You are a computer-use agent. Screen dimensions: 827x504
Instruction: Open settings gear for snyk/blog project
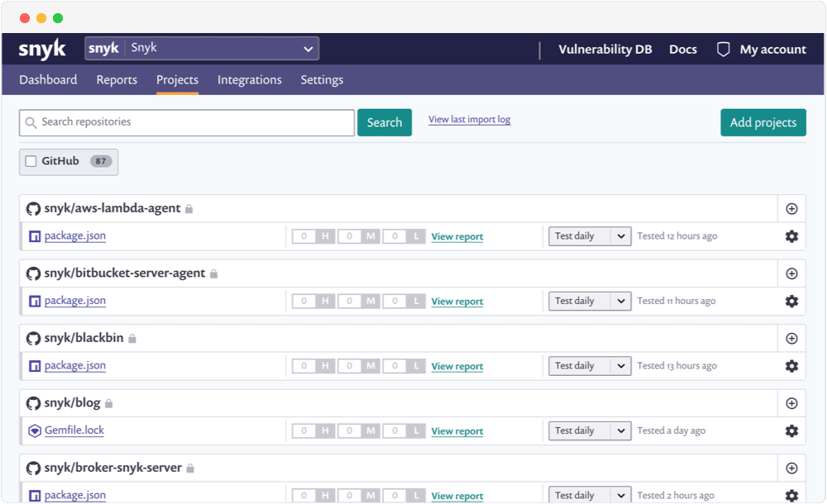pos(791,430)
